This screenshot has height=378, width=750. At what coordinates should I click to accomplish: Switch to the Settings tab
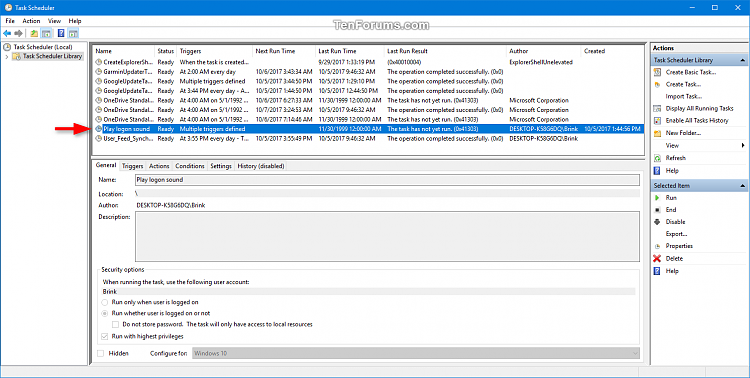221,166
